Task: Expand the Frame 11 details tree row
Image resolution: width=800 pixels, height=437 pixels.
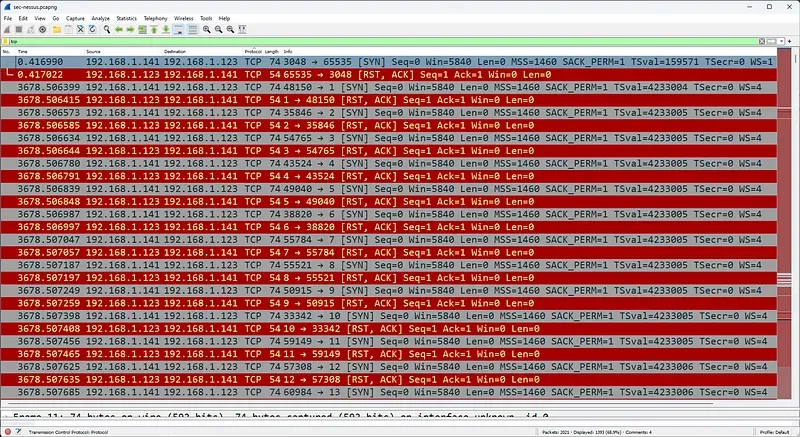Action: 5,417
